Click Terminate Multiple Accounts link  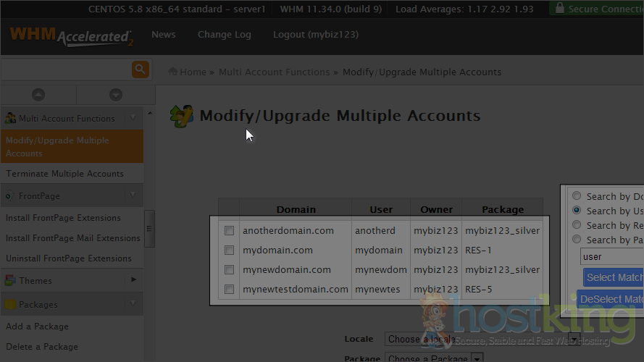(64, 174)
